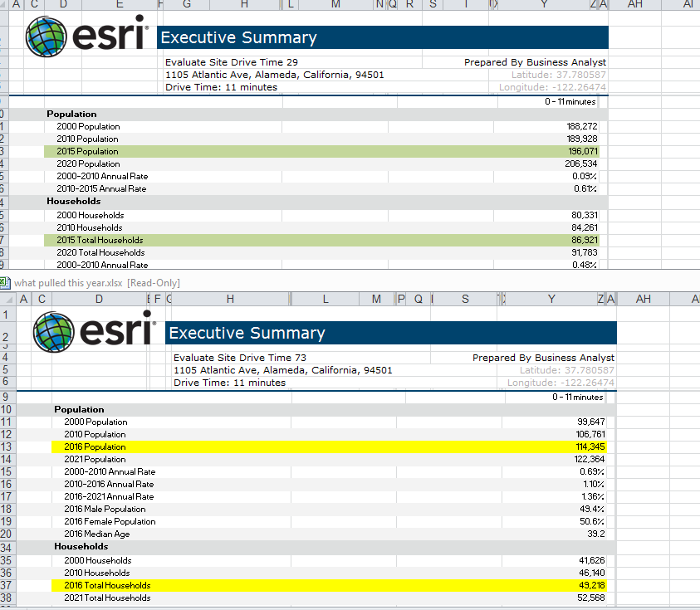
Task: Select column Y header in the lower workbook
Action: 552,299
